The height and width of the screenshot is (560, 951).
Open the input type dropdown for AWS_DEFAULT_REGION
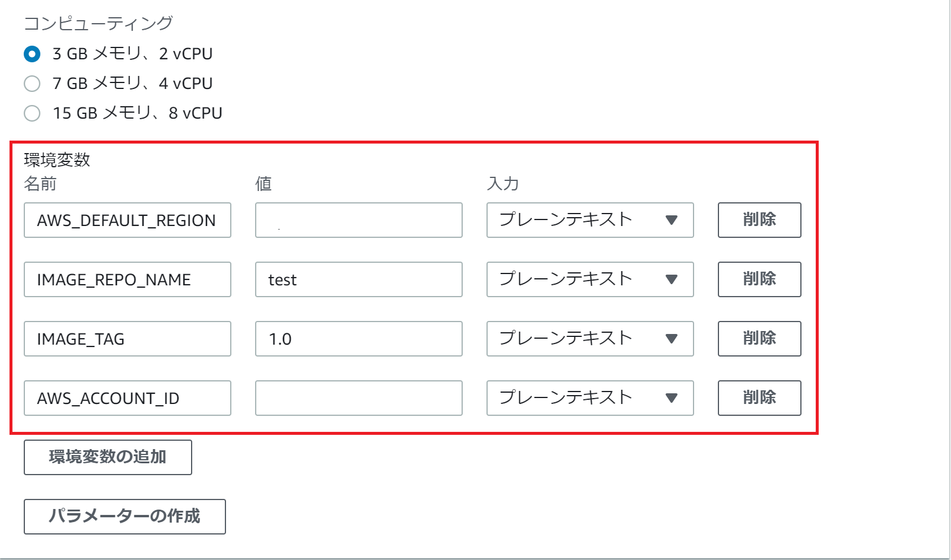point(590,220)
